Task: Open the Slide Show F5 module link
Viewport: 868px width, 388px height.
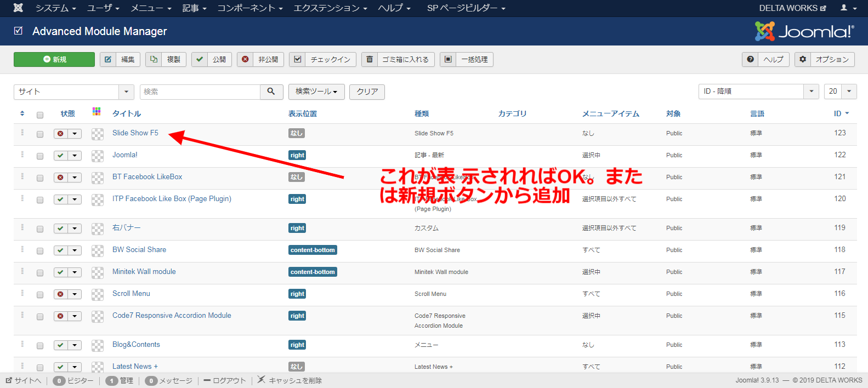Action: [135, 133]
